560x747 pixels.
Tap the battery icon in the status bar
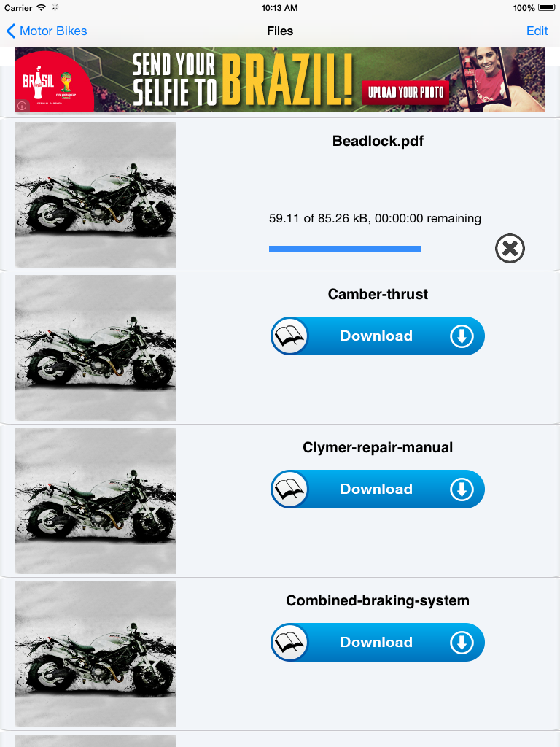pyautogui.click(x=547, y=7)
